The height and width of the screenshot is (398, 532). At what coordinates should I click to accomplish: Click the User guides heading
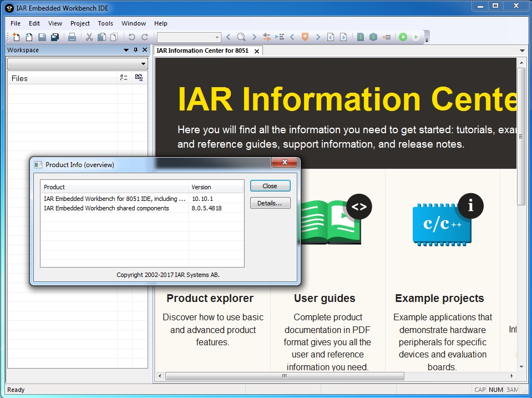tap(325, 298)
